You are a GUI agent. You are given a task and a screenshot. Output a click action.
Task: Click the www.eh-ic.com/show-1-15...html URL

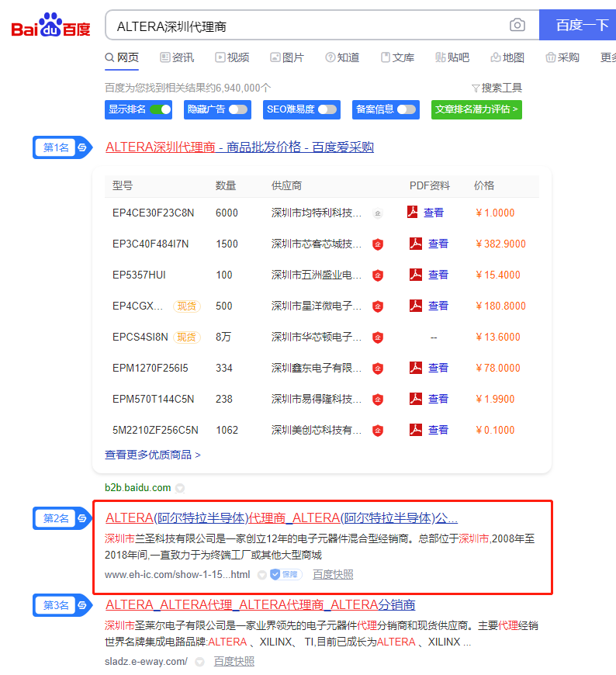pyautogui.click(x=178, y=575)
